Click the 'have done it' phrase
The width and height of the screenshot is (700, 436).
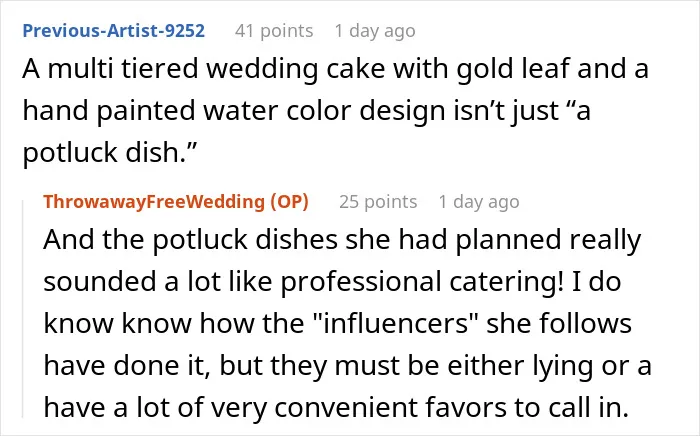(x=126, y=365)
